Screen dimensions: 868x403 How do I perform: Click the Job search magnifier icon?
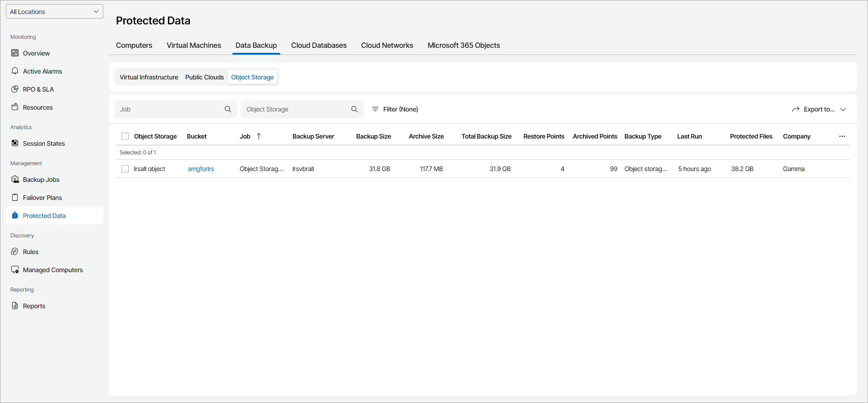pyautogui.click(x=228, y=109)
